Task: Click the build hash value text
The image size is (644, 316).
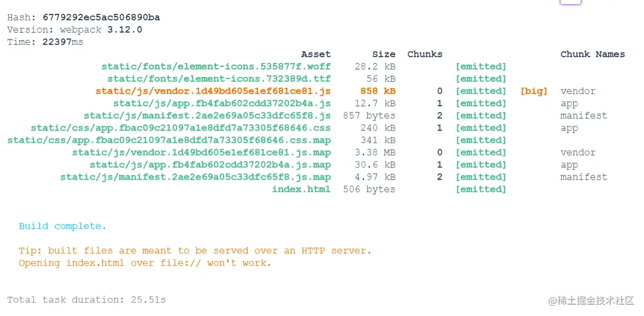Action: pos(101,18)
